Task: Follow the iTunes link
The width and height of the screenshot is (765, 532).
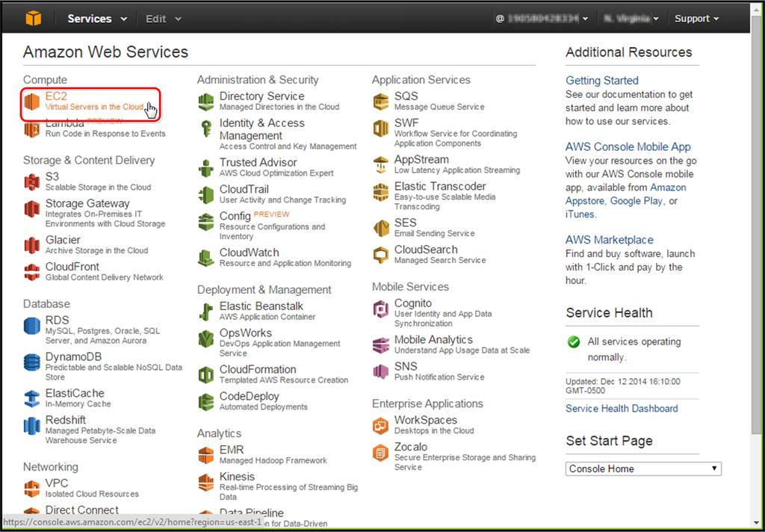Action: (x=580, y=214)
